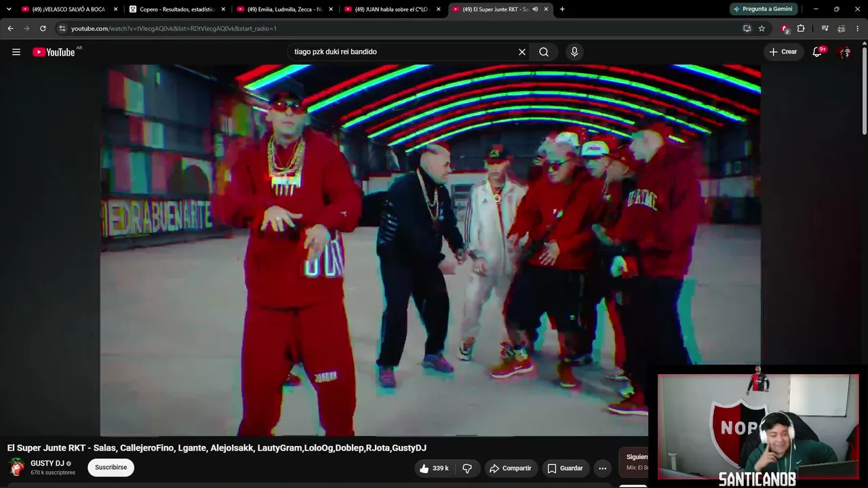
Task: Click the 670 k suscriptores text
Action: click(53, 472)
